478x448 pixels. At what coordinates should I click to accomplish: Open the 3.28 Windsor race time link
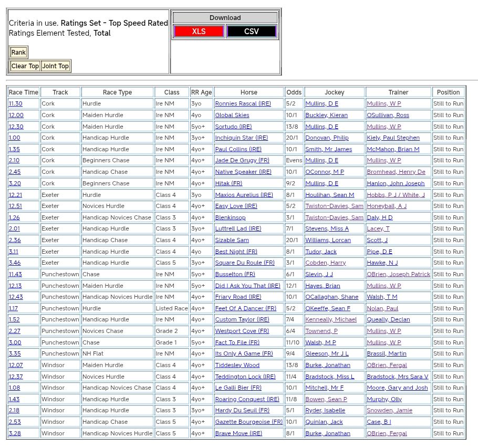click(14, 434)
